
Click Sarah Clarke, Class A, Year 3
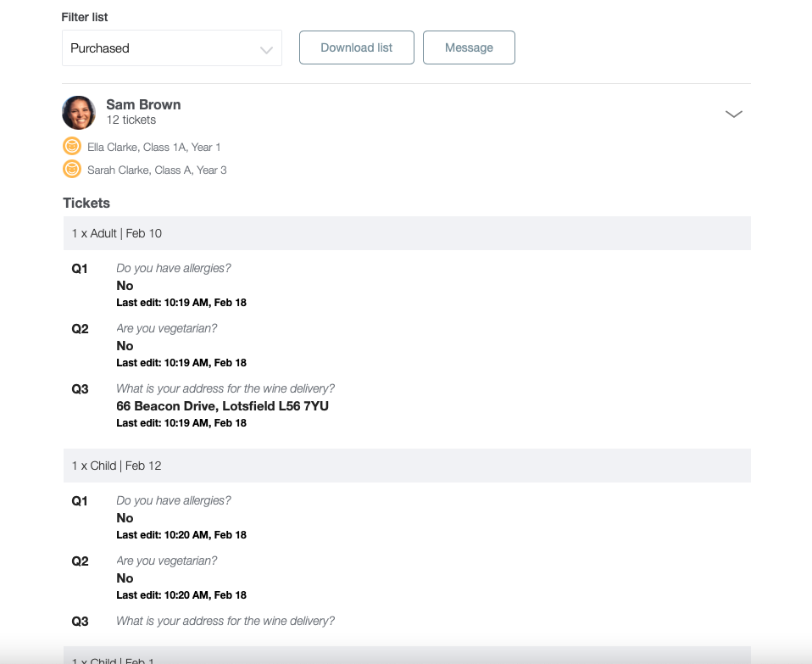pos(157,170)
